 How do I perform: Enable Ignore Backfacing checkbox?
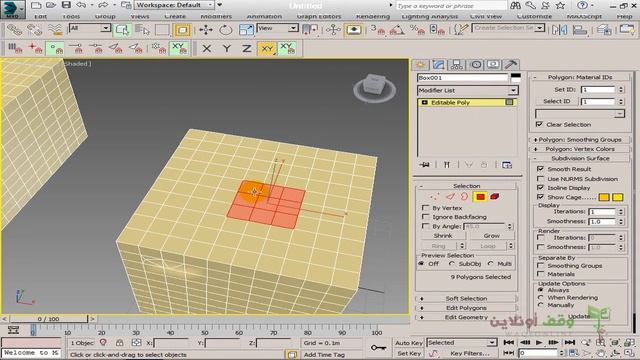coord(426,217)
